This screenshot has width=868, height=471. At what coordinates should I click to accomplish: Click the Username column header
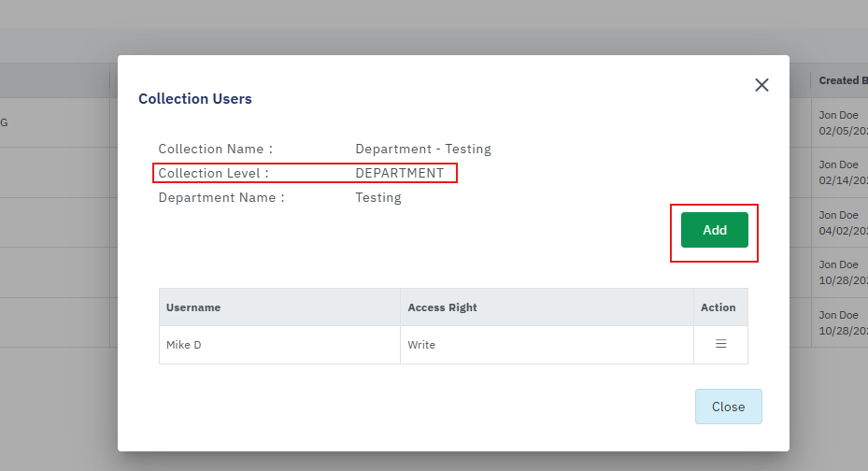click(x=193, y=307)
